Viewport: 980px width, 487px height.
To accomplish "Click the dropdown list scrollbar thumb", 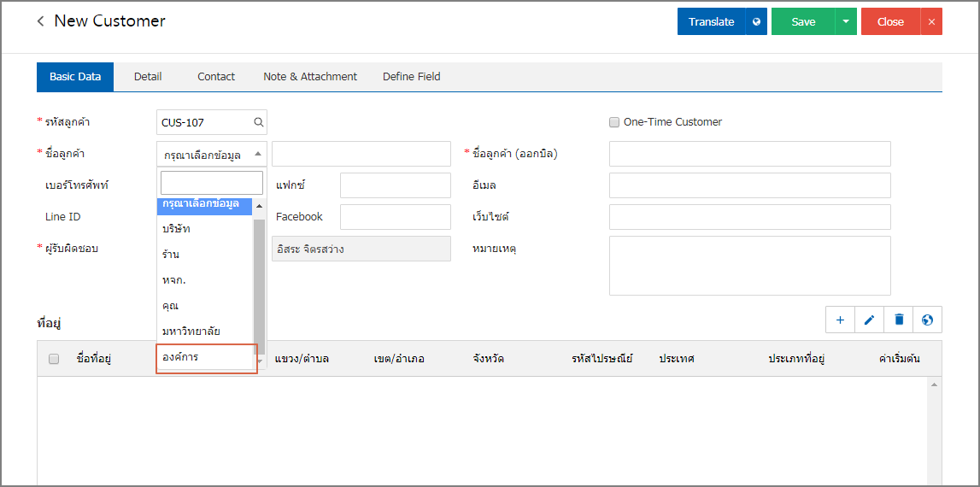I will [x=260, y=286].
